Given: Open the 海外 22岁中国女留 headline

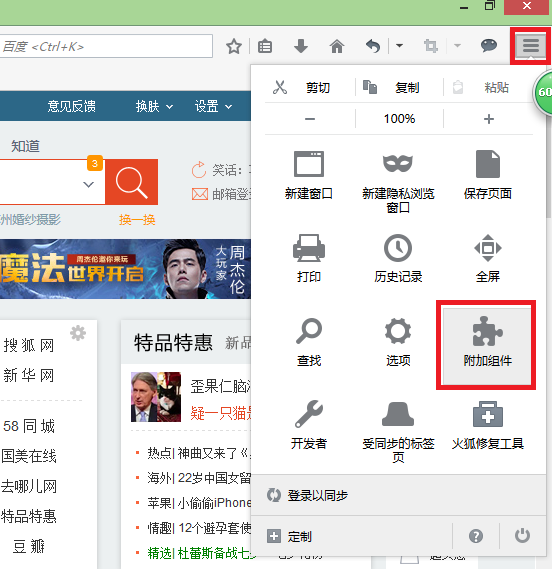Looking at the screenshot, I should (199, 478).
